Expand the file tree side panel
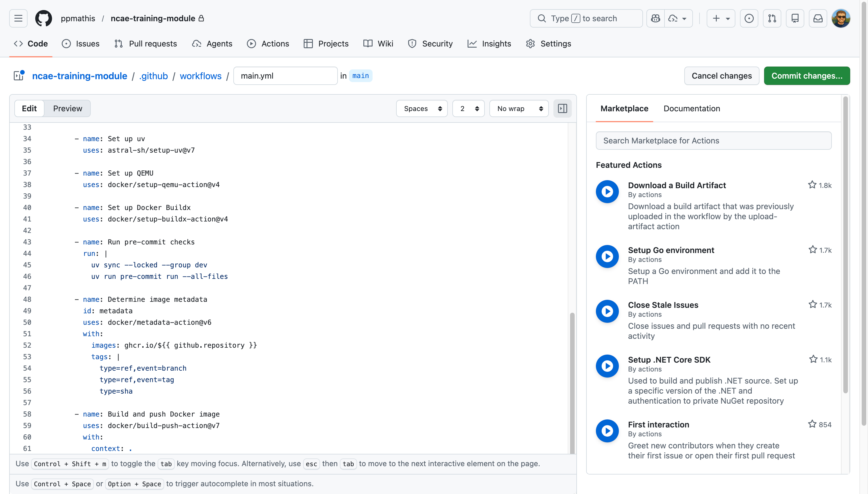Viewport: 868px width, 494px height. pyautogui.click(x=19, y=76)
